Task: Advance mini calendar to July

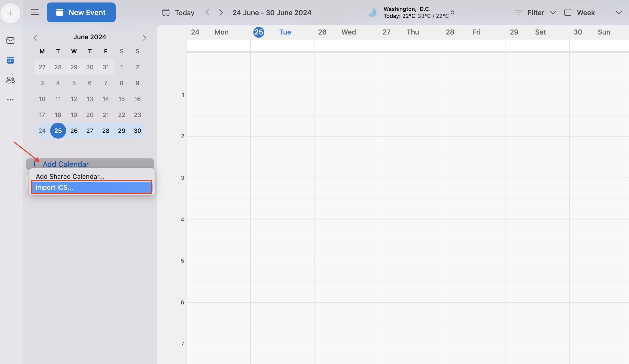Action: click(144, 37)
